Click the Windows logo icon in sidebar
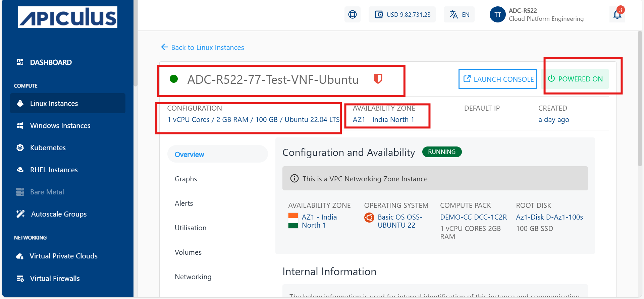The width and height of the screenshot is (644, 299). point(20,125)
